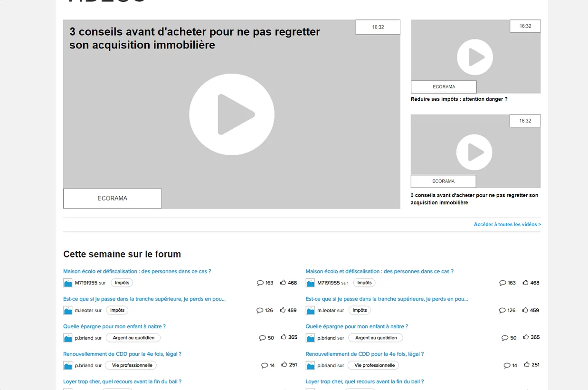Click comment bubble icon showing 163 in left column
The image size is (588, 390).
pyautogui.click(x=260, y=283)
